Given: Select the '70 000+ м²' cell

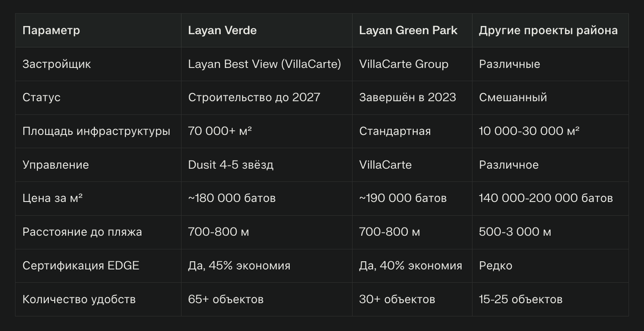Looking at the screenshot, I should (x=220, y=131).
